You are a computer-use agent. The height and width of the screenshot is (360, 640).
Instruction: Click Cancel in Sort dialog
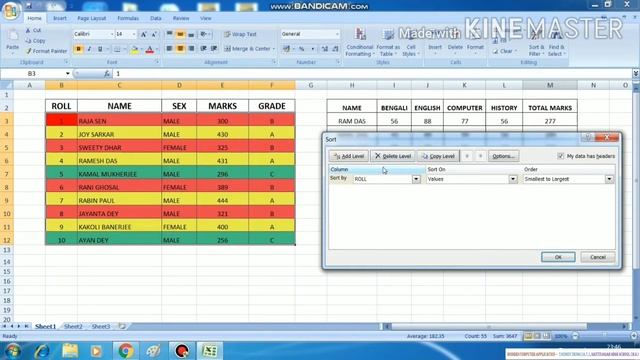pos(598,257)
